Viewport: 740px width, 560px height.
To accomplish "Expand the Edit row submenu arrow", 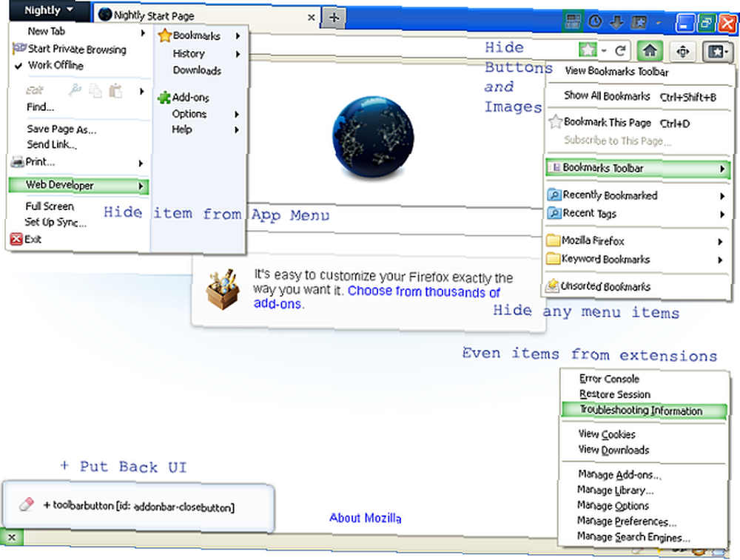I will point(141,90).
